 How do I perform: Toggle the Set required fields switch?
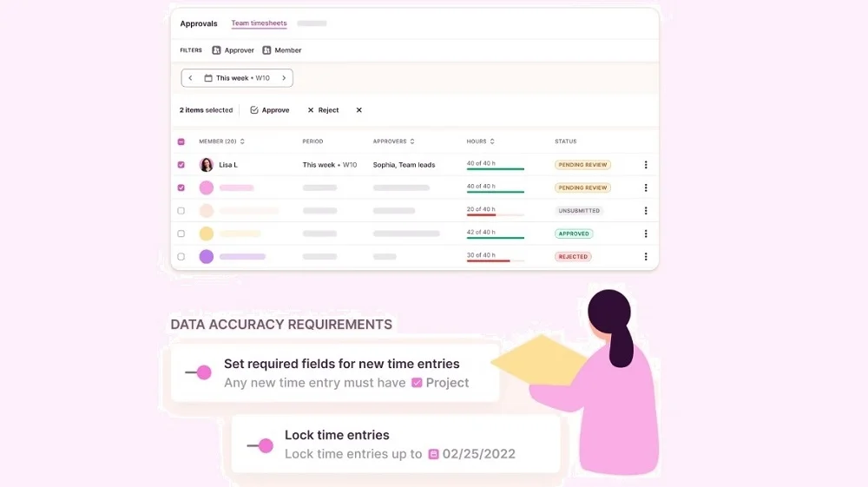point(199,372)
